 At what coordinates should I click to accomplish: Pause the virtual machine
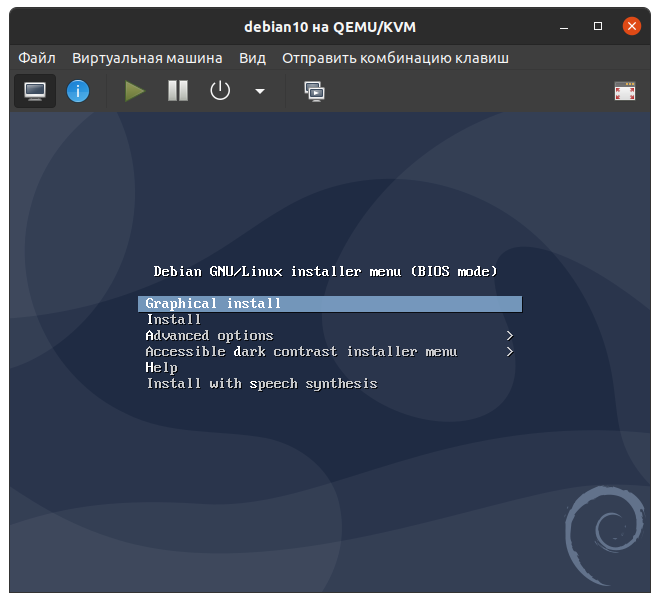point(178,91)
